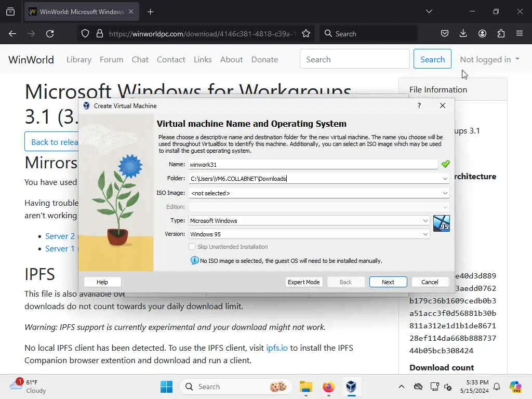Open a new Firefox tab
The height and width of the screenshot is (399, 532).
click(x=150, y=12)
